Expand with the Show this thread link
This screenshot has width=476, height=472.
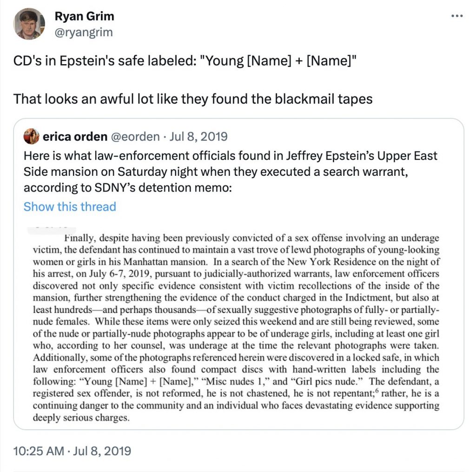(x=70, y=206)
